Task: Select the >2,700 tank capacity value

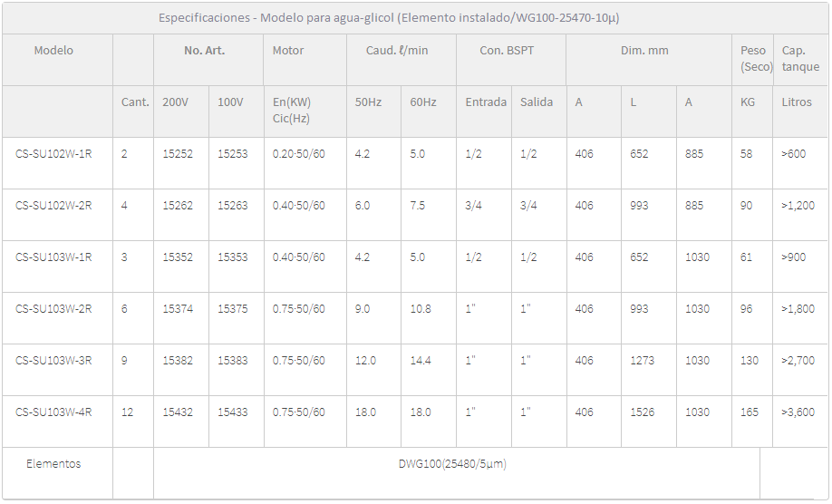Action: (798, 361)
